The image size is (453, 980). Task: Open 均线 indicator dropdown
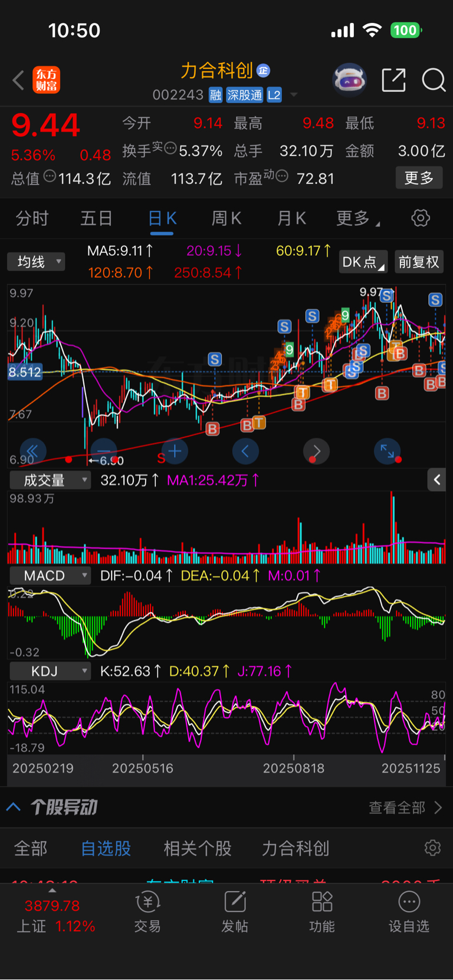pos(36,262)
